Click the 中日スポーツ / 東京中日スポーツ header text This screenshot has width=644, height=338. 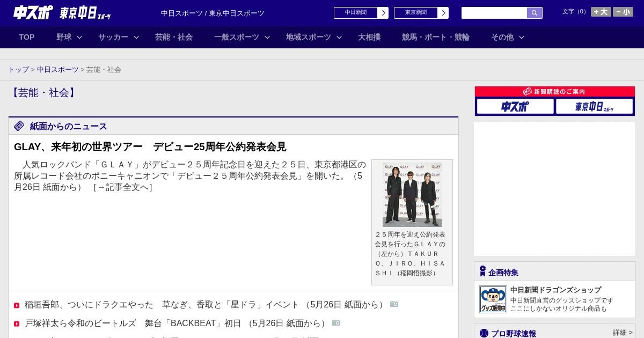point(213,13)
